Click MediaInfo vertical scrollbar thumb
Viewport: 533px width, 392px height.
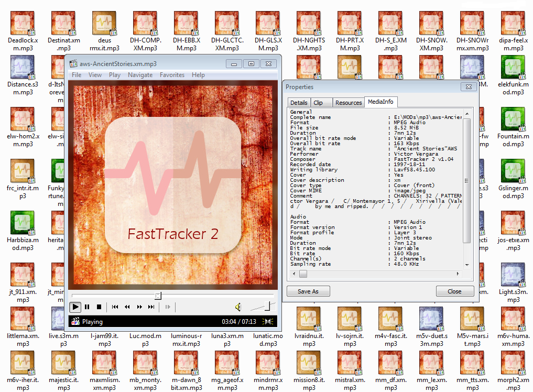[x=467, y=180]
